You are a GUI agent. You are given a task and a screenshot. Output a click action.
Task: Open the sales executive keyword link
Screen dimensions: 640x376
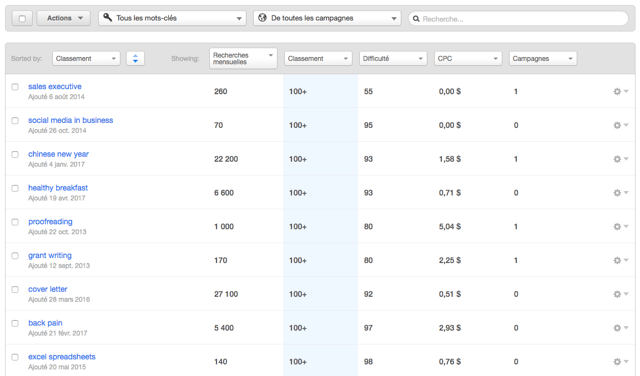[55, 87]
